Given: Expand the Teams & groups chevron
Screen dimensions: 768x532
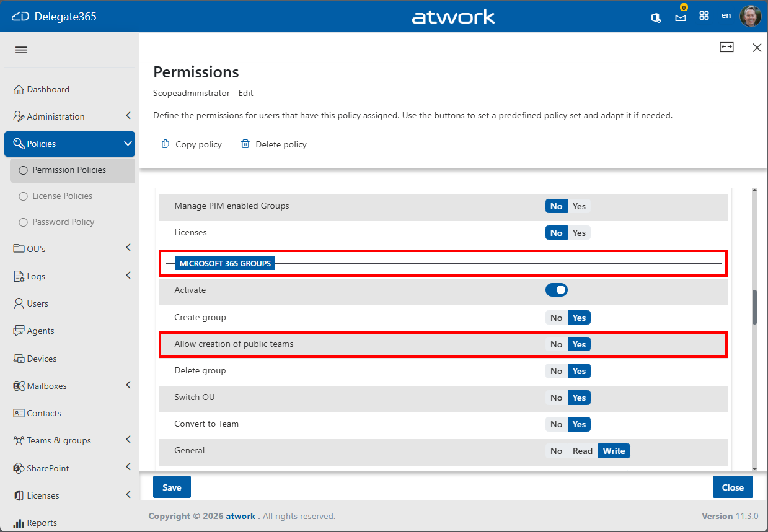Looking at the screenshot, I should pos(128,439).
